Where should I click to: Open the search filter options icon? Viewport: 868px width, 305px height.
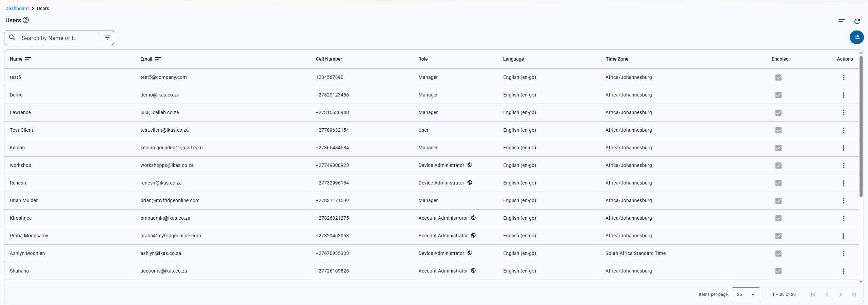pos(107,38)
